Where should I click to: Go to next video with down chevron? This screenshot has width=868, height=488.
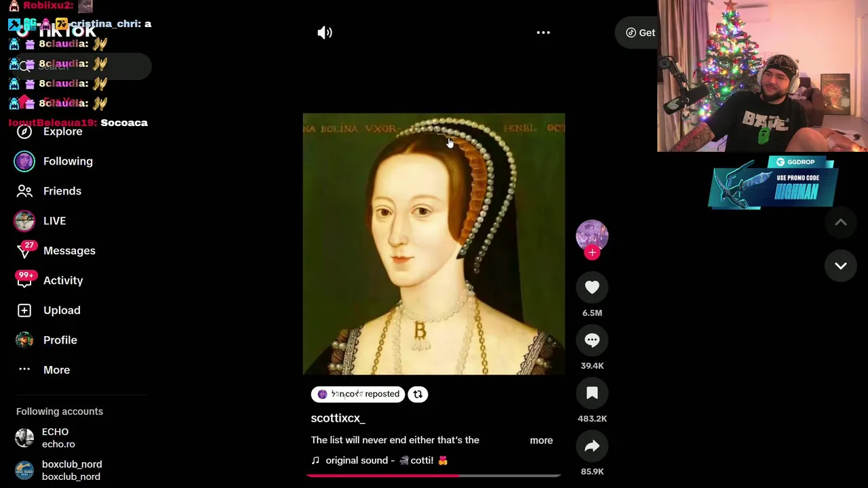pos(841,266)
